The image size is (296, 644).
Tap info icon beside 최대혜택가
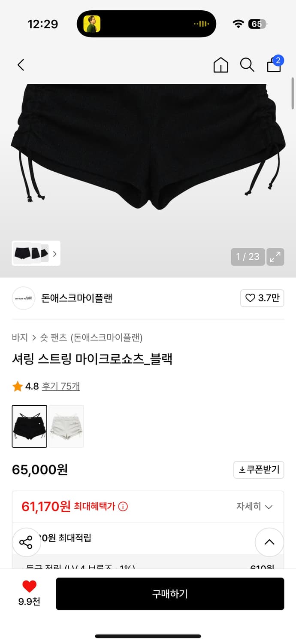pyautogui.click(x=123, y=507)
